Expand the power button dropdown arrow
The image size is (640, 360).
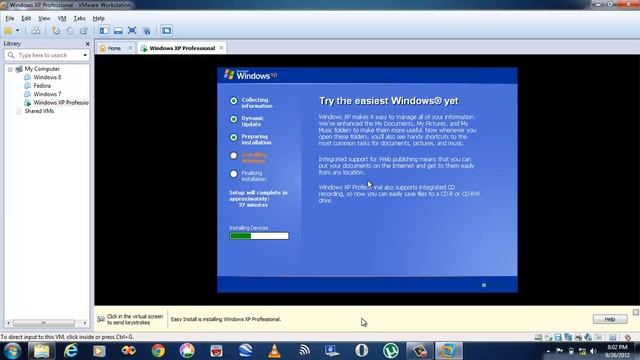click(x=18, y=31)
